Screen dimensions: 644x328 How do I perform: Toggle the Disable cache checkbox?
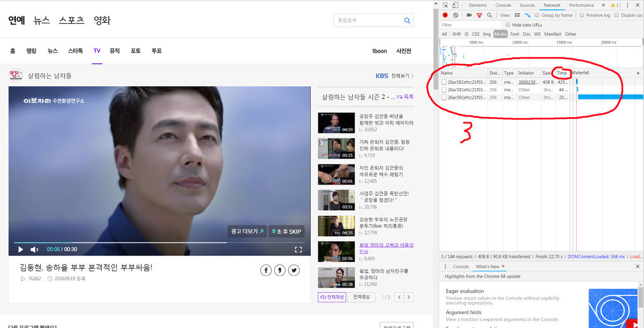click(x=617, y=15)
